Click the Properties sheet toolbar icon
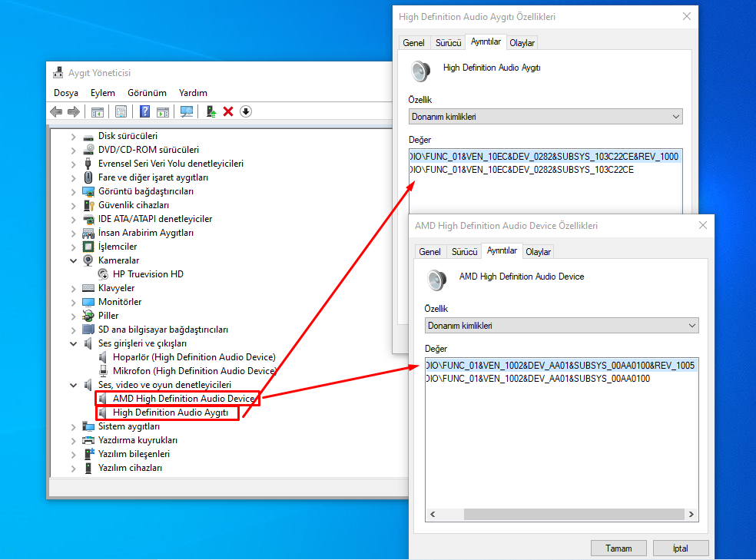The height and width of the screenshot is (560, 756). pyautogui.click(x=121, y=112)
